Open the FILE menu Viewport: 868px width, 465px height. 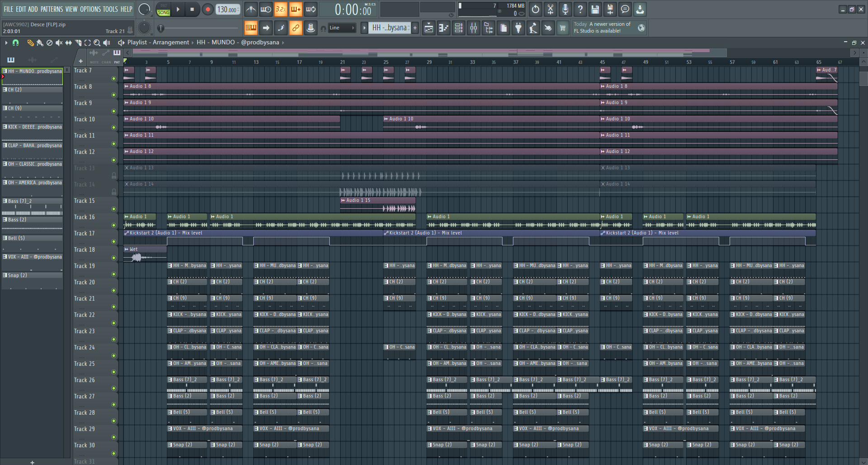9,9
